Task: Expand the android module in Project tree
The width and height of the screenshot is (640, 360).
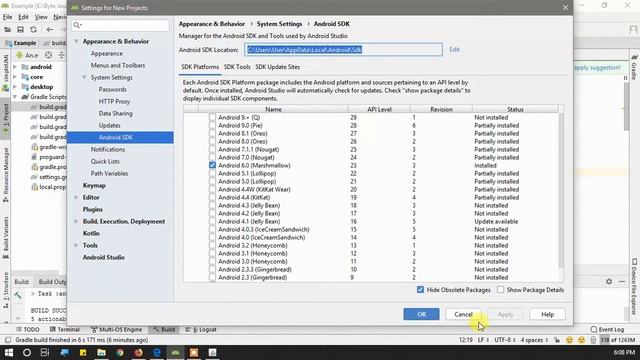Action: pyautogui.click(x=15, y=67)
